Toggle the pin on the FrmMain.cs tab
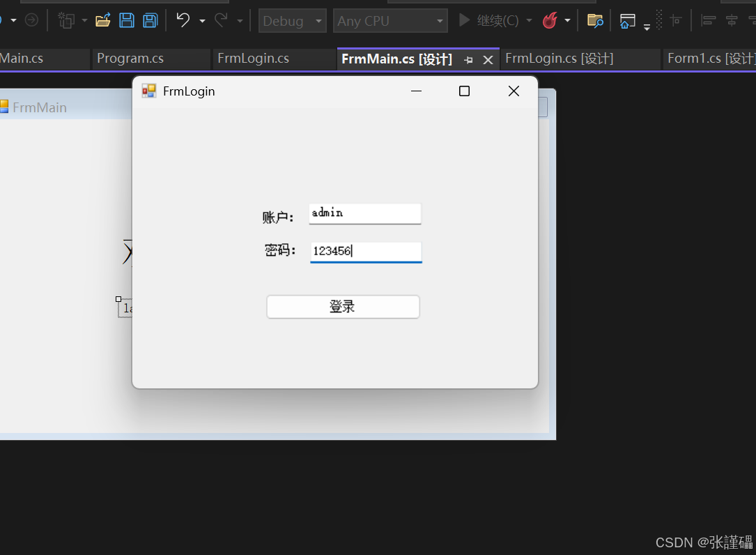This screenshot has width=756, height=555. tap(468, 60)
